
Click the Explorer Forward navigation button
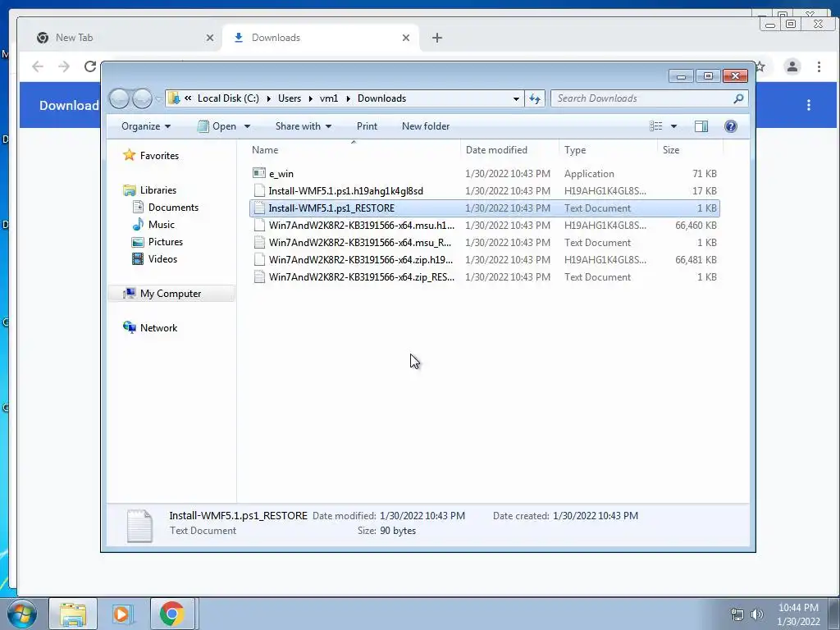[142, 98]
